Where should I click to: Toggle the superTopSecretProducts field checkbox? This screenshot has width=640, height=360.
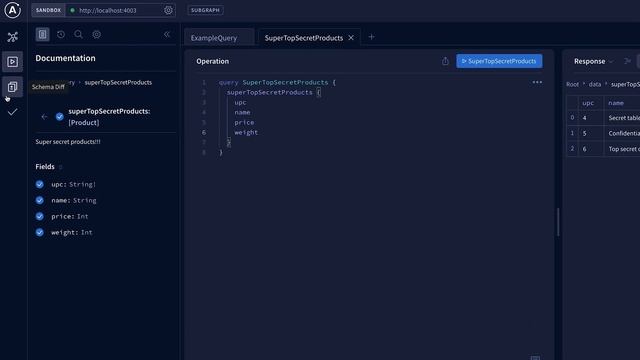[x=60, y=117]
